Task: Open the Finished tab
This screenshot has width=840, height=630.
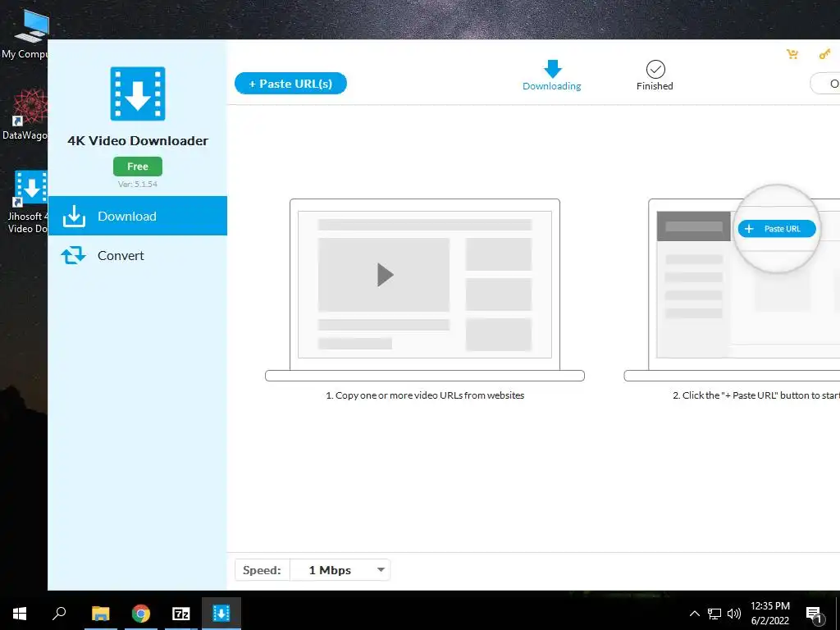Action: 655,75
